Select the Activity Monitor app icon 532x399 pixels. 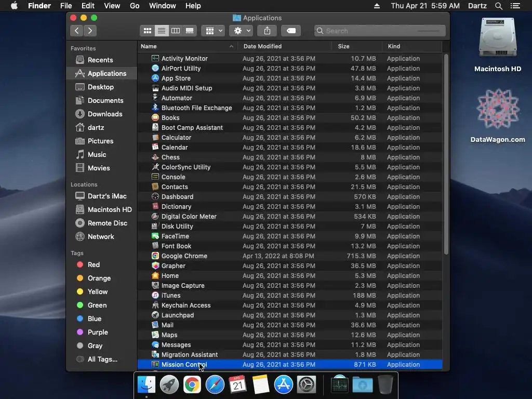coord(155,58)
